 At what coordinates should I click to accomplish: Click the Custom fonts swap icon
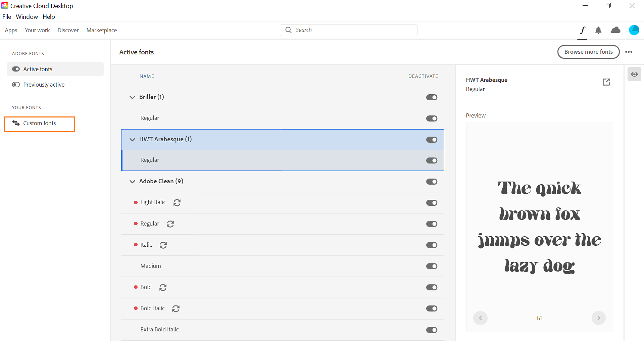tap(16, 123)
